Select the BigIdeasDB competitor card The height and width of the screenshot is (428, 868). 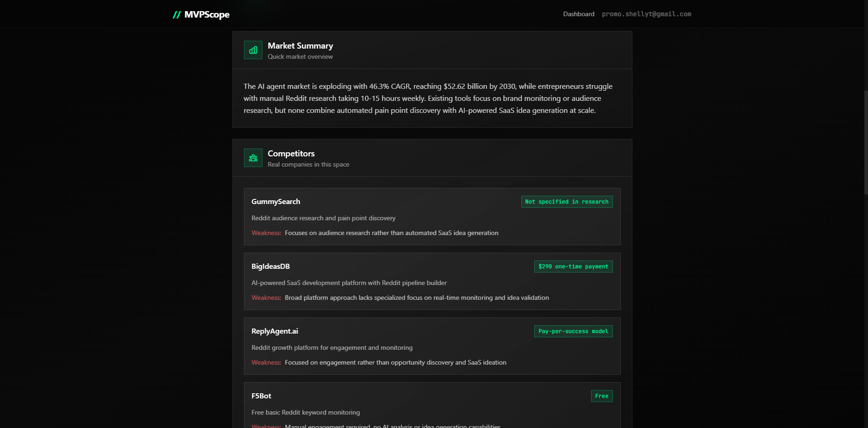(x=431, y=281)
